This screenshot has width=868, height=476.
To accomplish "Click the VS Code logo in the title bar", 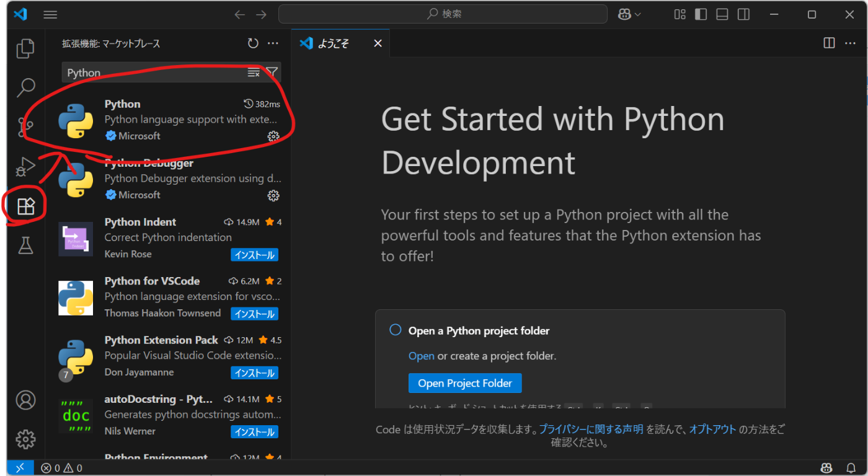I will pyautogui.click(x=20, y=14).
